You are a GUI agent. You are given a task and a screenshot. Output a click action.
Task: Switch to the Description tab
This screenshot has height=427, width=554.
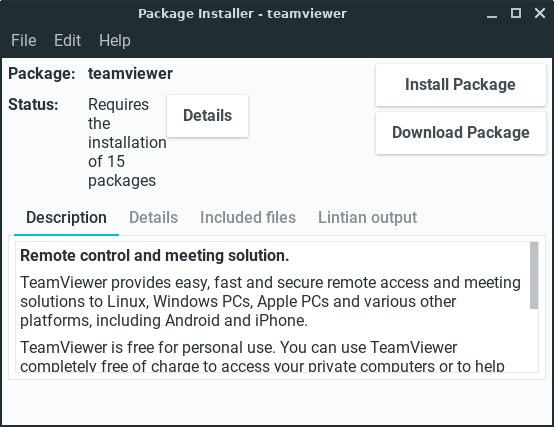[66, 218]
